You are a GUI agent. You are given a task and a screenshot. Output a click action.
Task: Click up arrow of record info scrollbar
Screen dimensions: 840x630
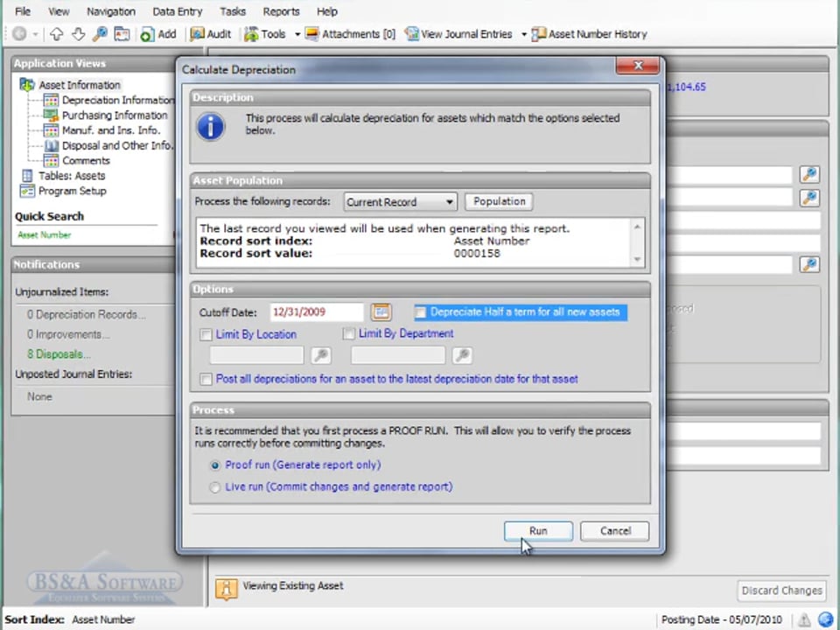coord(637,227)
